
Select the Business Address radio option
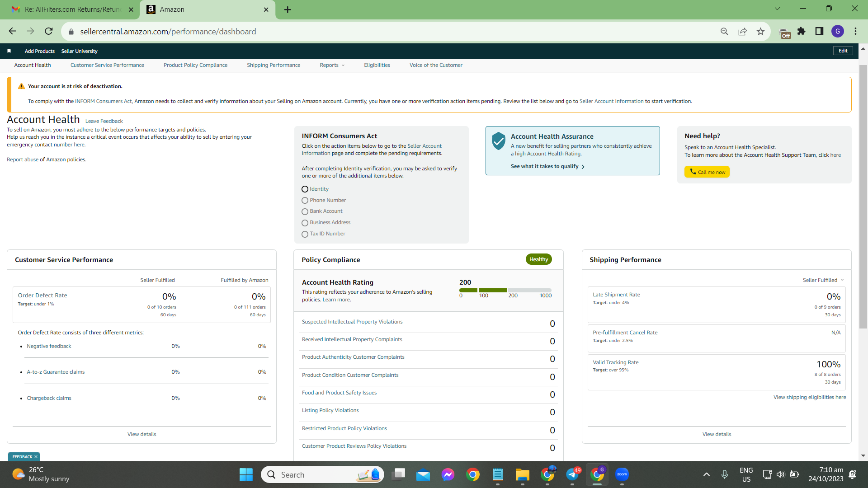click(305, 223)
